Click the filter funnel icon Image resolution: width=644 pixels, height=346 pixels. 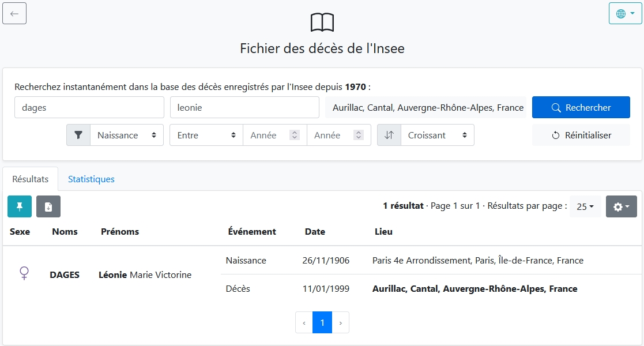(x=78, y=135)
